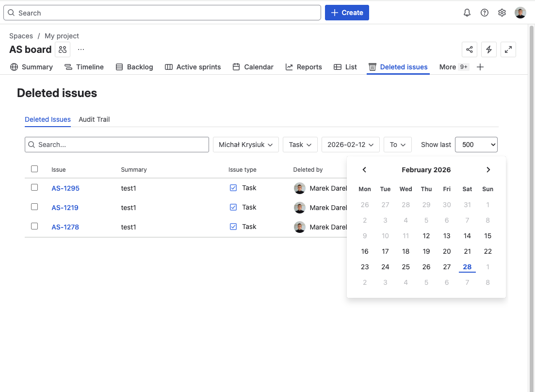Switch to the Audit Trail tab
This screenshot has height=392, width=535.
(x=94, y=119)
